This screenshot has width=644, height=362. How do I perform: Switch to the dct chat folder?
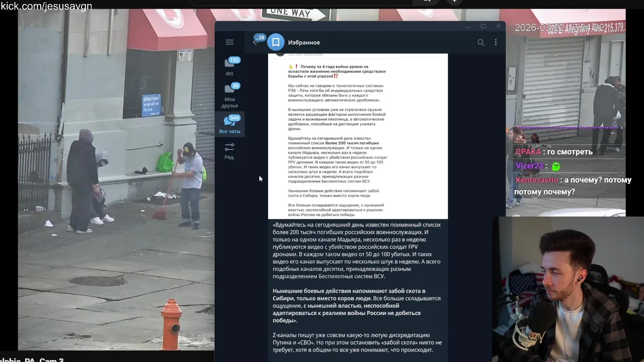tap(229, 66)
